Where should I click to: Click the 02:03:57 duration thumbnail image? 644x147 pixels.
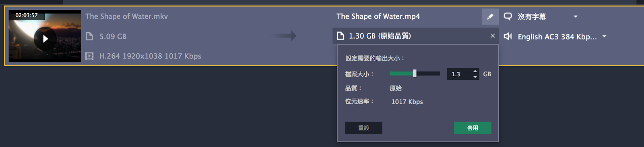[x=45, y=36]
